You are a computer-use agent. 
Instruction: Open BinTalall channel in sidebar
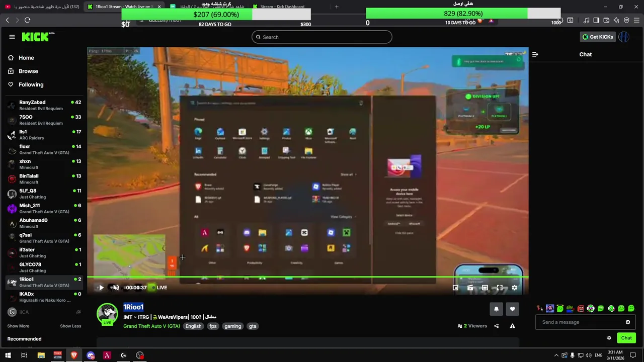click(x=44, y=178)
